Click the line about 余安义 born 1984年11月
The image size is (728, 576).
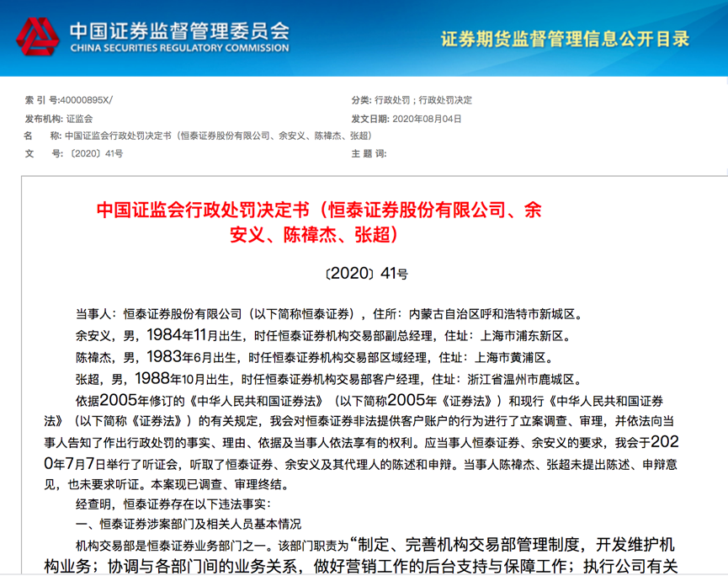click(322, 335)
